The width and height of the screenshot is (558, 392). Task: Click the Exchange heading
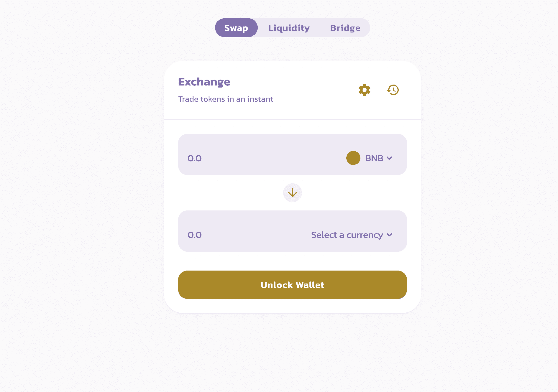pyautogui.click(x=204, y=82)
